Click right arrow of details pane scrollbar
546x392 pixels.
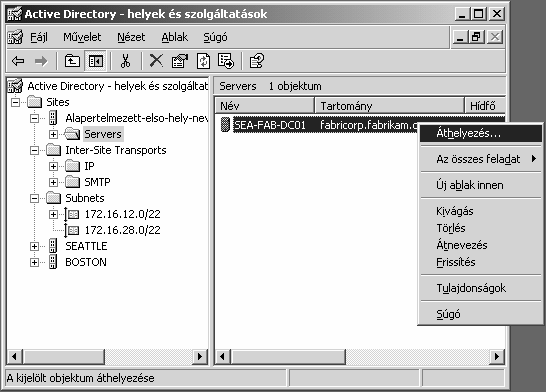497,356
